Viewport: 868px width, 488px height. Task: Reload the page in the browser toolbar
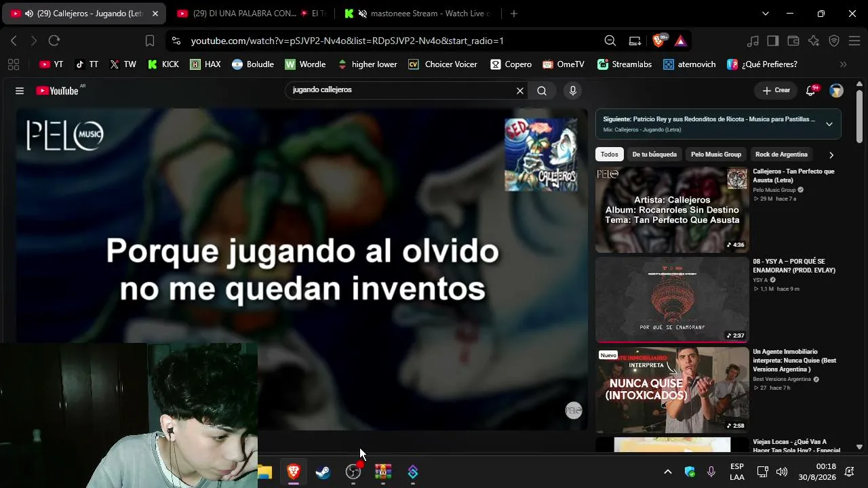click(54, 41)
